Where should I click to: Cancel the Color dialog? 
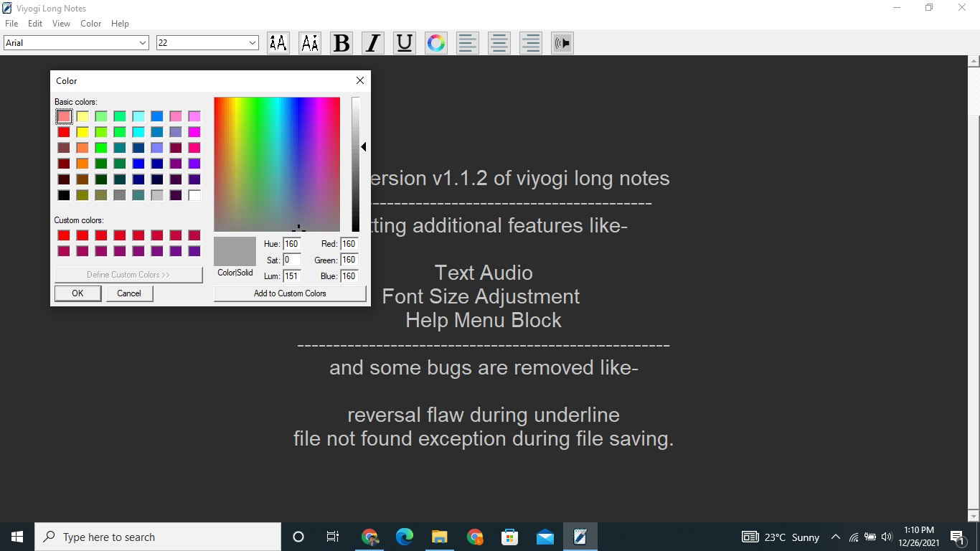129,293
